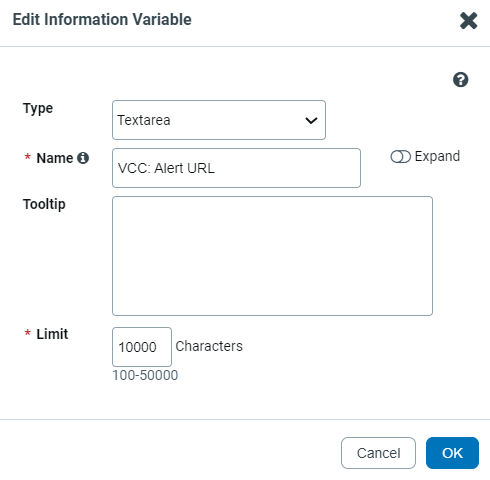This screenshot has width=490, height=480.
Task: Confirm changes with the OK button
Action: point(452,453)
